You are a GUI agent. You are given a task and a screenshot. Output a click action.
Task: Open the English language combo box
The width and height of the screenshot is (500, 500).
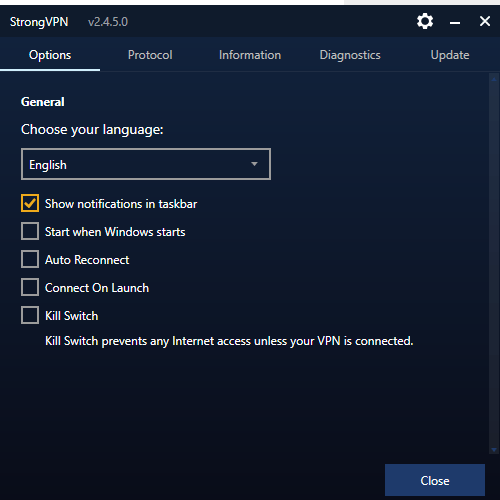coord(146,164)
